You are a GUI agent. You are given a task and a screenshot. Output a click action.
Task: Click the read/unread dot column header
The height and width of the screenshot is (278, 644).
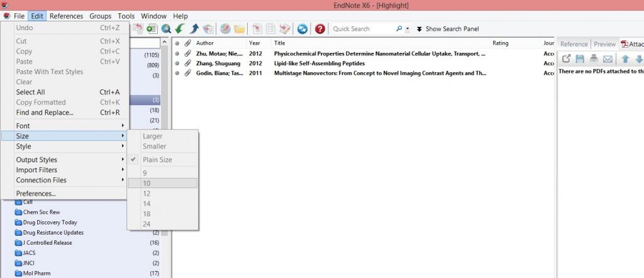click(x=177, y=43)
